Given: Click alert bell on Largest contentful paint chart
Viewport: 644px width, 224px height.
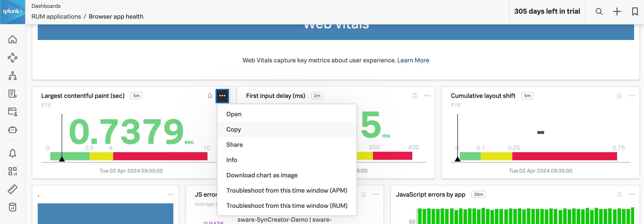Looking at the screenshot, I should (x=210, y=96).
